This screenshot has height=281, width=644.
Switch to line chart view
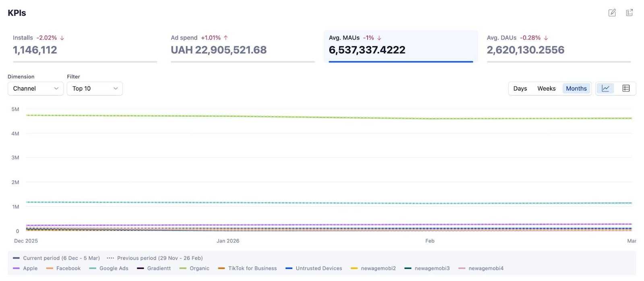pyautogui.click(x=605, y=89)
